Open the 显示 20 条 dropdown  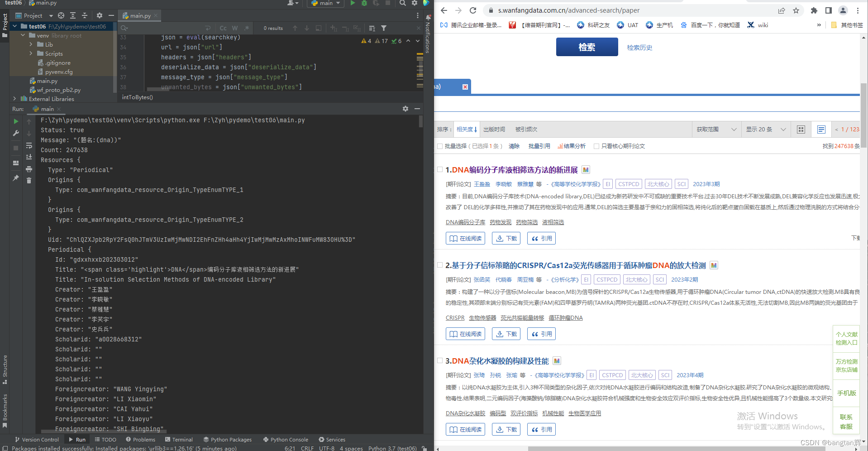[766, 130]
